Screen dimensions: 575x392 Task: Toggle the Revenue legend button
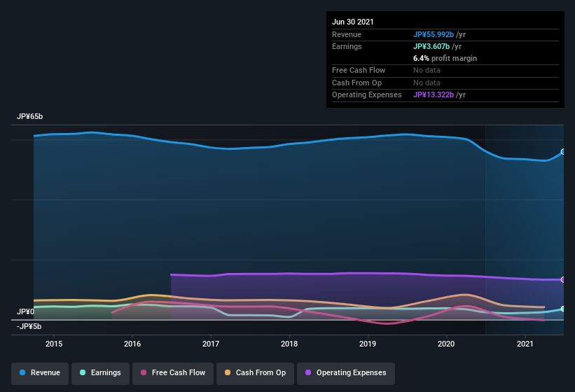pos(40,373)
